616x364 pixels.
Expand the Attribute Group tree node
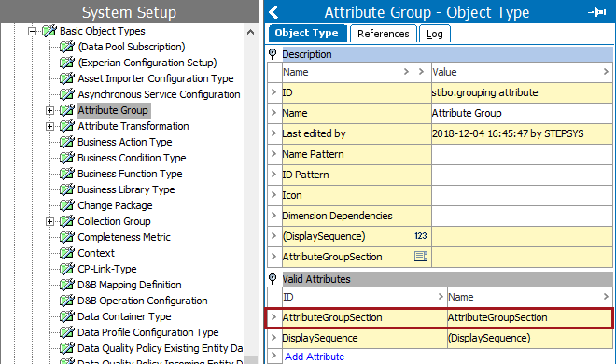(49, 110)
